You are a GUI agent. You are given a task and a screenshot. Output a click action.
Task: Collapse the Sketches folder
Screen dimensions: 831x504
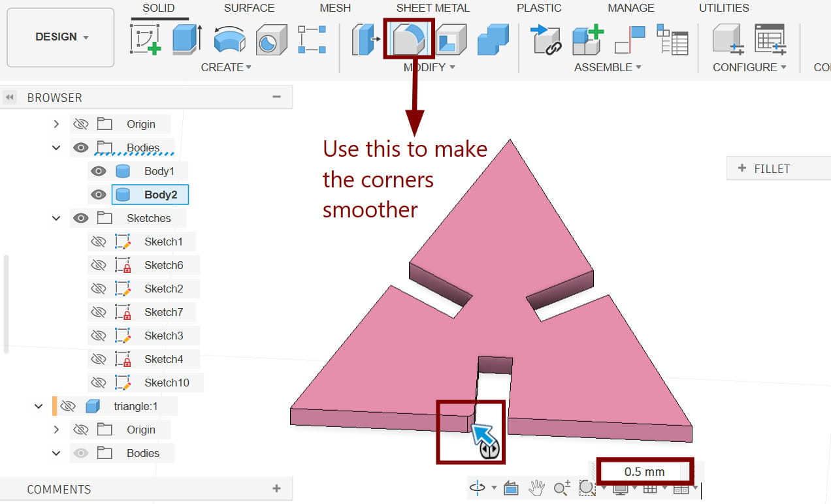pyautogui.click(x=56, y=218)
